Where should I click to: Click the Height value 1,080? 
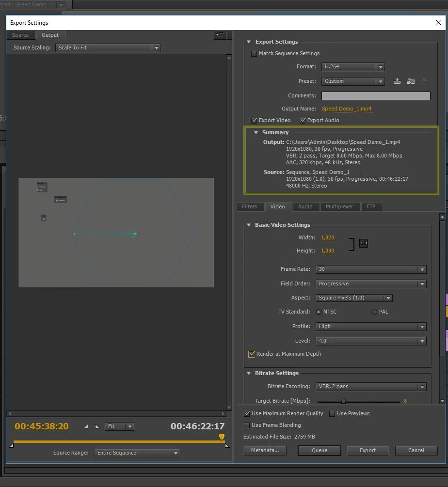(x=327, y=251)
